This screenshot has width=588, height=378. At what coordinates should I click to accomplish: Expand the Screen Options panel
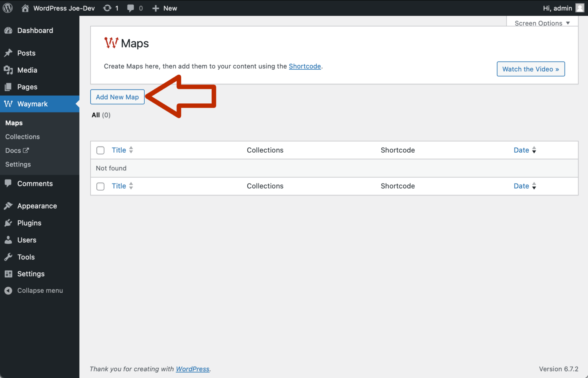[541, 23]
